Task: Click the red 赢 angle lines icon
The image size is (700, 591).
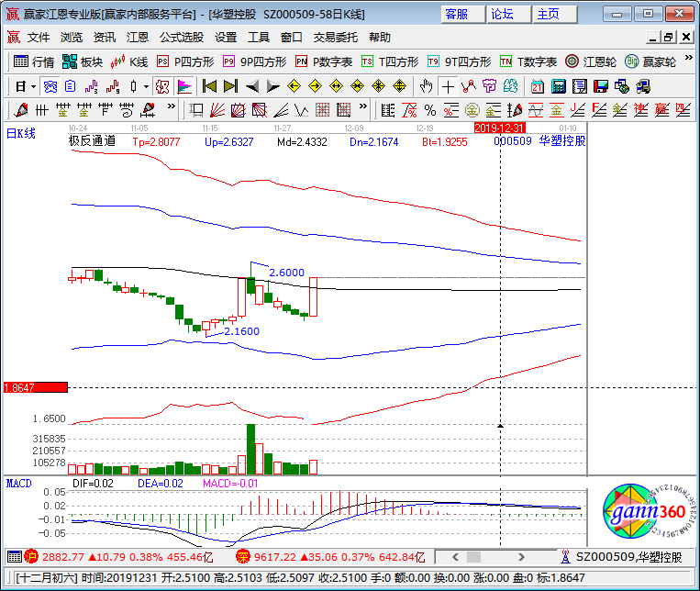Action: click(661, 109)
